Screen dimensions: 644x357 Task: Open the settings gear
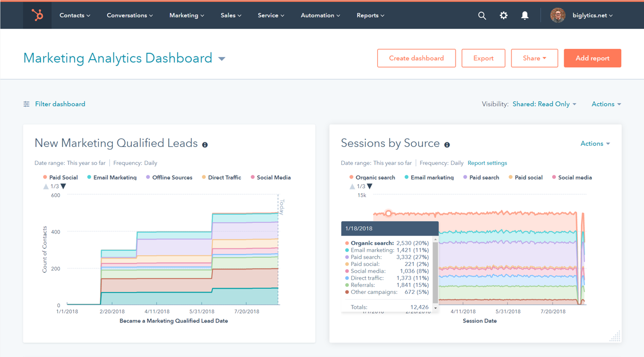point(503,15)
